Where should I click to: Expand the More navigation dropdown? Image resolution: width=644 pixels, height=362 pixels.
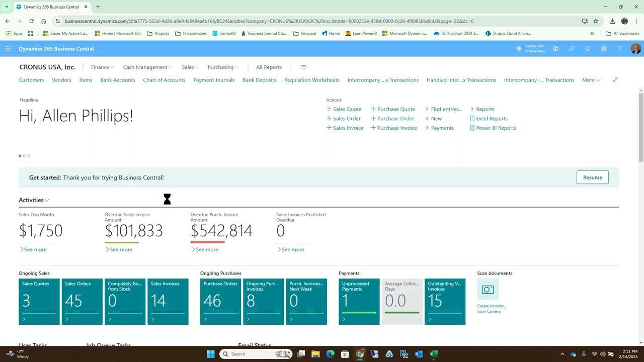[591, 80]
